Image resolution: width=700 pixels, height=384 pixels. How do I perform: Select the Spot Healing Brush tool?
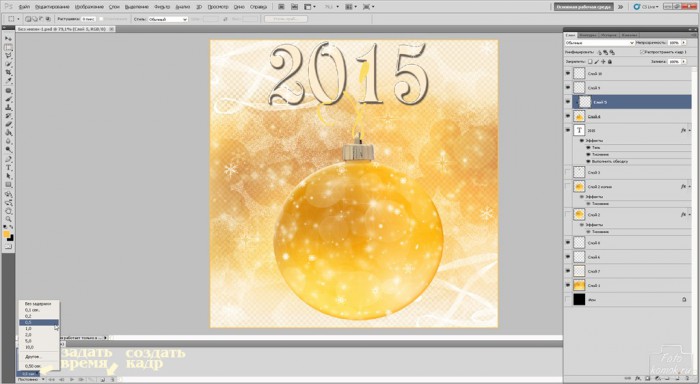click(8, 91)
